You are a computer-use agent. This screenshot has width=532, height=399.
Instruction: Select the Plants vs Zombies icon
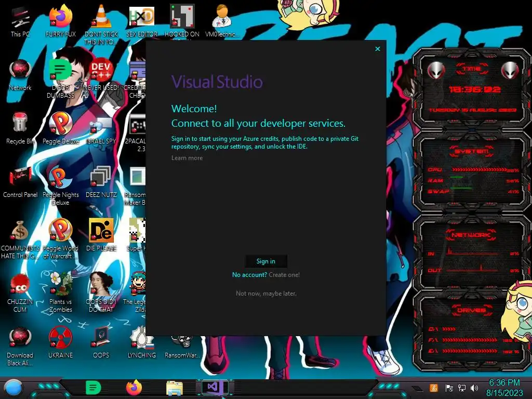click(x=61, y=292)
